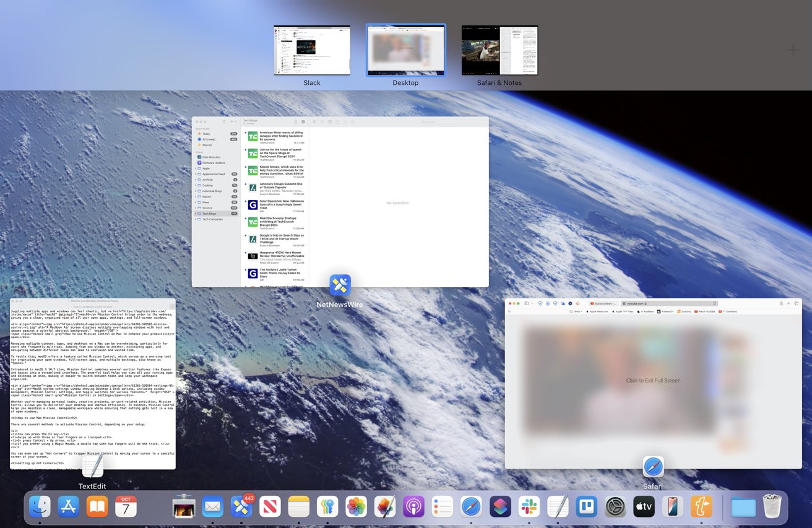Viewport: 812px width, 528px height.
Task: Click the Safari Share toolbar icon
Action: pyautogui.click(x=781, y=303)
